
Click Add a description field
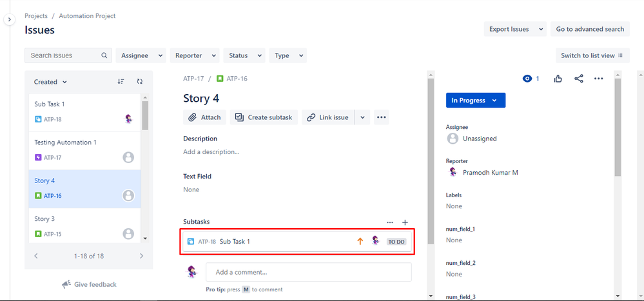point(211,151)
